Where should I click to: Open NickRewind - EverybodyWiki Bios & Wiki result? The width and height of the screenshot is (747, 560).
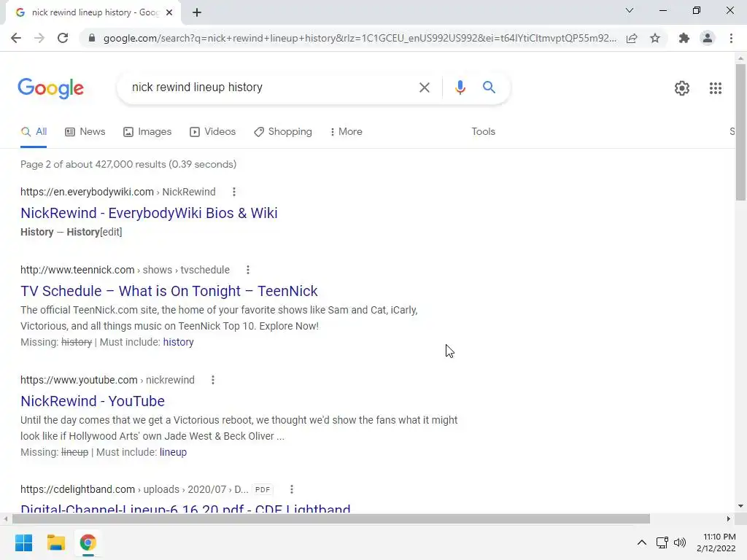point(149,214)
